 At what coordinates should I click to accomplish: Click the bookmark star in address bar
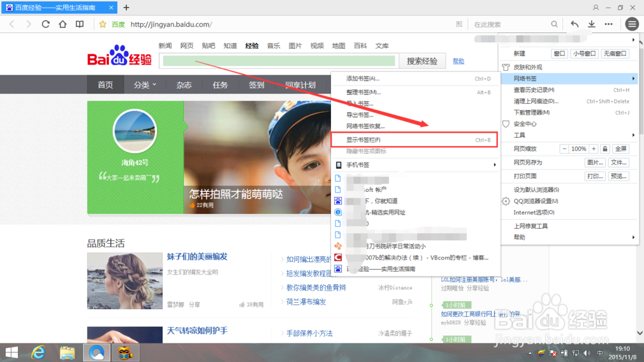(102, 24)
